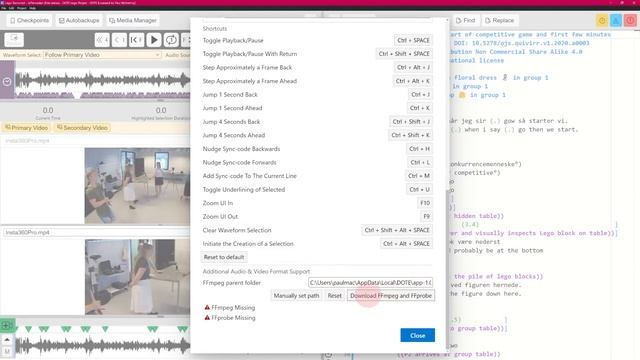Click the Frame Ahead shortcut Ctrl+Alt+K
This screenshot has width=640, height=360.
[412, 81]
